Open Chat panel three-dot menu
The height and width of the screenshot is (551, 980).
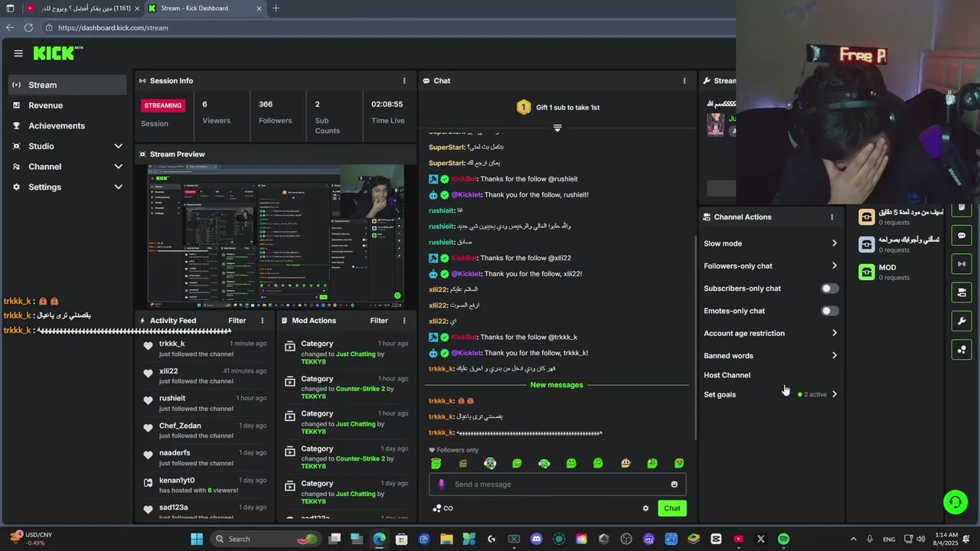[x=684, y=80]
